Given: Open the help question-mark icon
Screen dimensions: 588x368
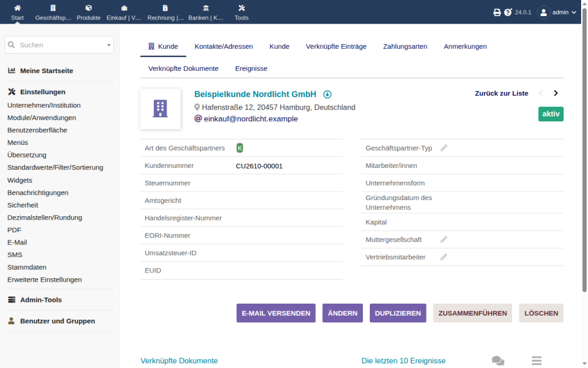Looking at the screenshot, I should pos(508,13).
